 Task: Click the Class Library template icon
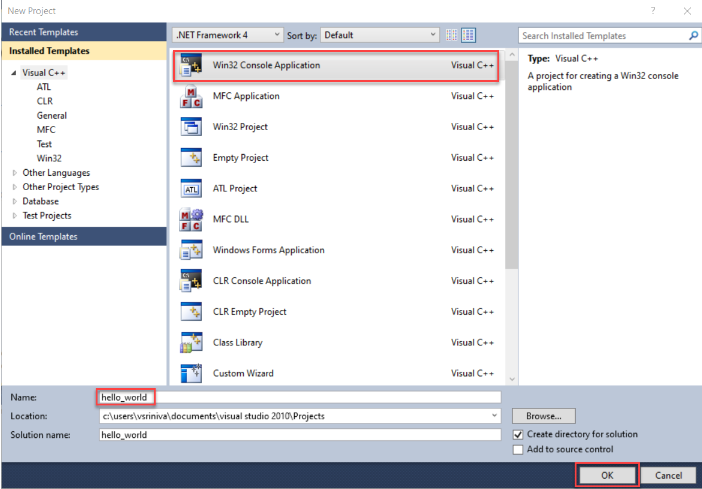coord(191,343)
